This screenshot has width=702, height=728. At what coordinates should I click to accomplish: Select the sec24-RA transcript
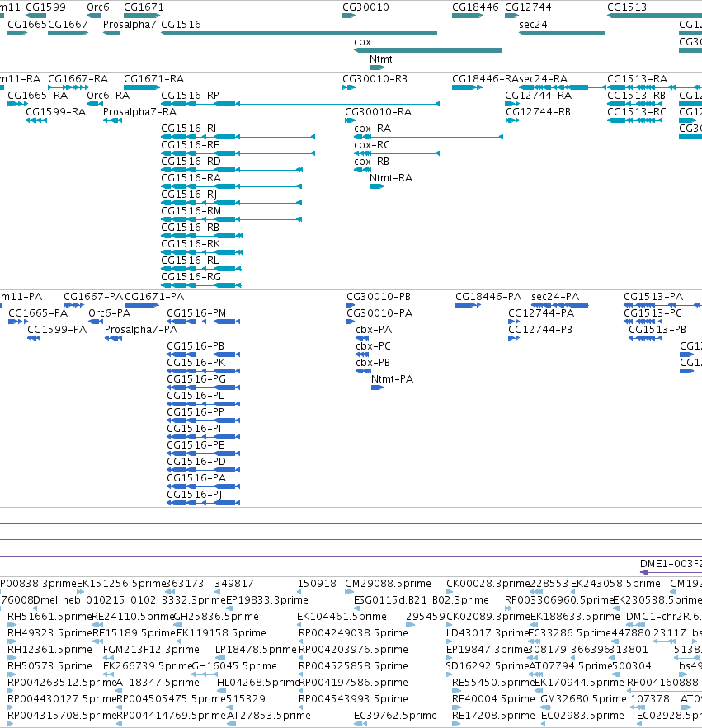562,87
